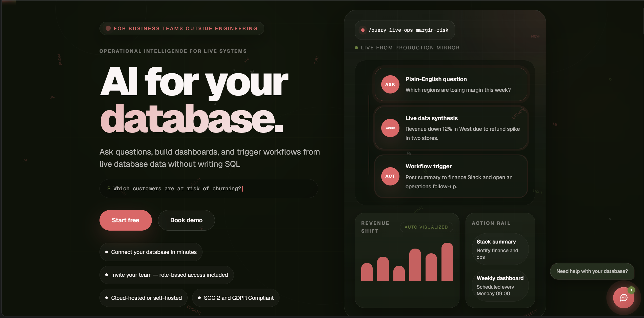Click the green live status dot

click(x=356, y=48)
